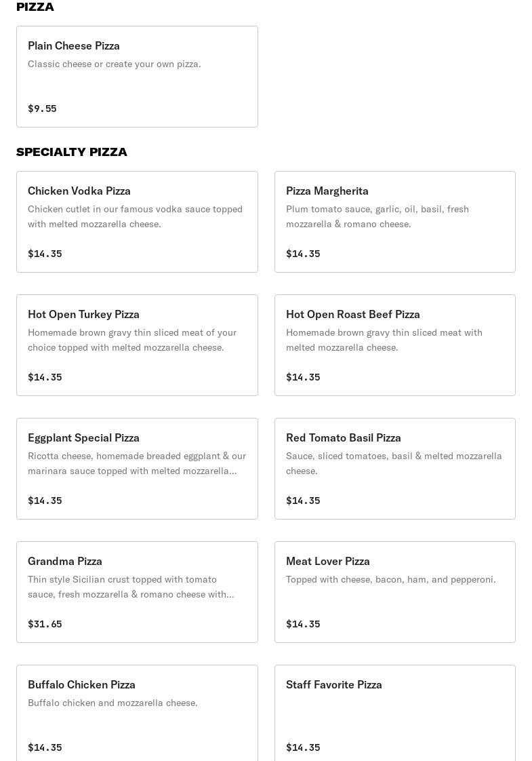Click the Pizza section heading
Screen dimensions: 532x761
(35, 7)
